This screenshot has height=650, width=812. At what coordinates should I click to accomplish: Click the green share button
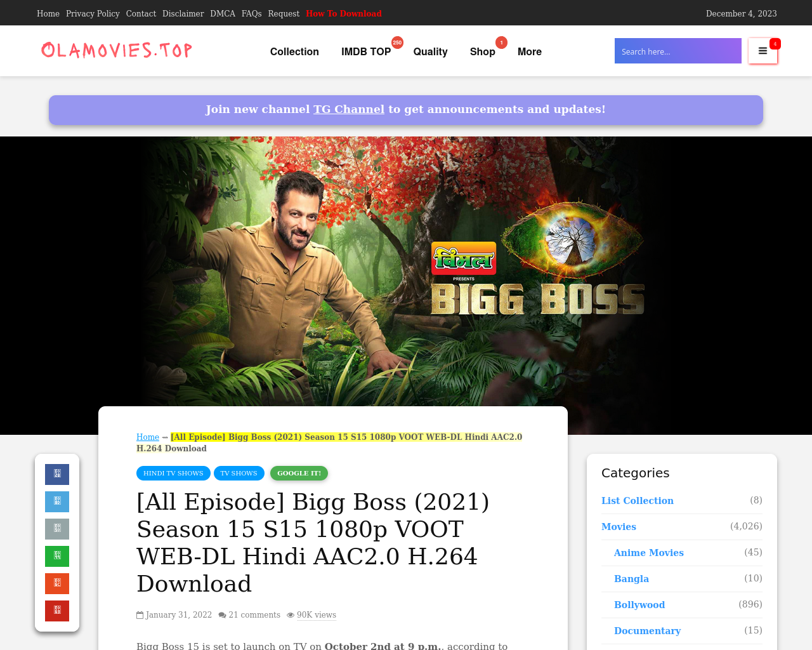pos(57,556)
